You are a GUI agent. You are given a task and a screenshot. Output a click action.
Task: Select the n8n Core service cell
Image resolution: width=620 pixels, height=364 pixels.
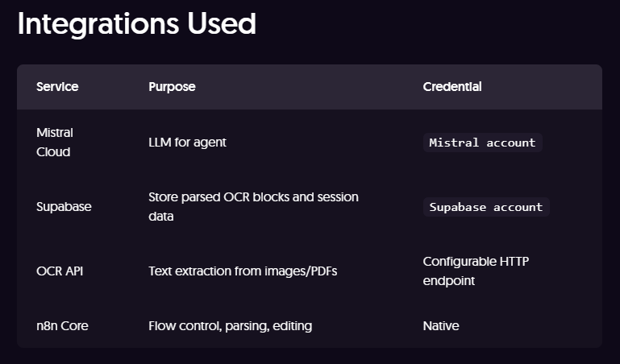pos(61,326)
